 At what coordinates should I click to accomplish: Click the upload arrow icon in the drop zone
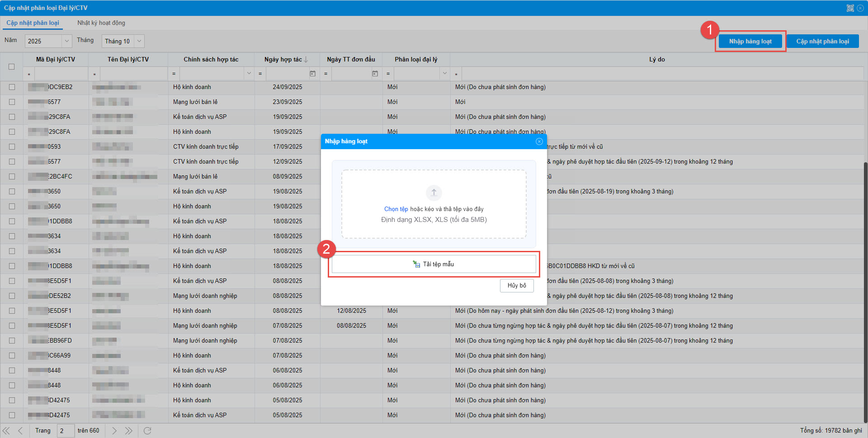coord(434,193)
